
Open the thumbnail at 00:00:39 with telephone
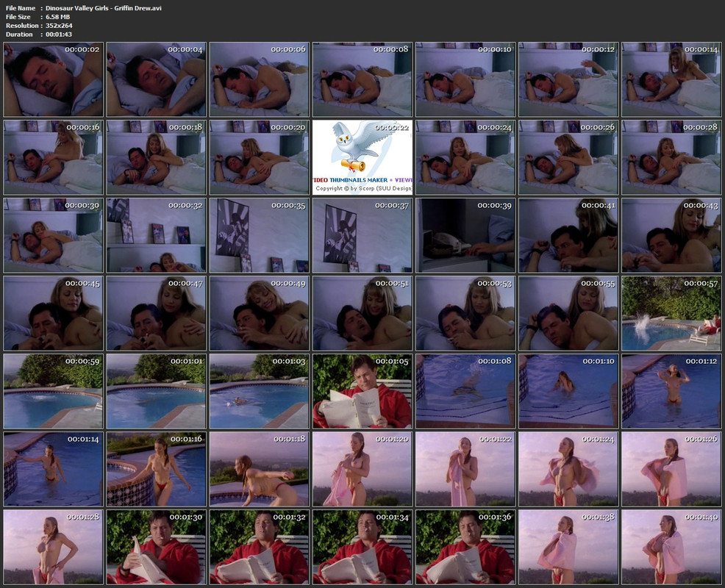click(465, 235)
